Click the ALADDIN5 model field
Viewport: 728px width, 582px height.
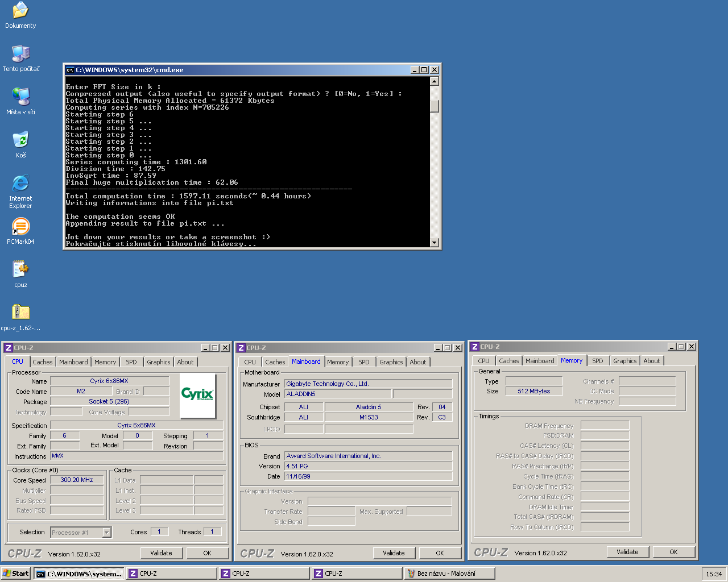(338, 394)
